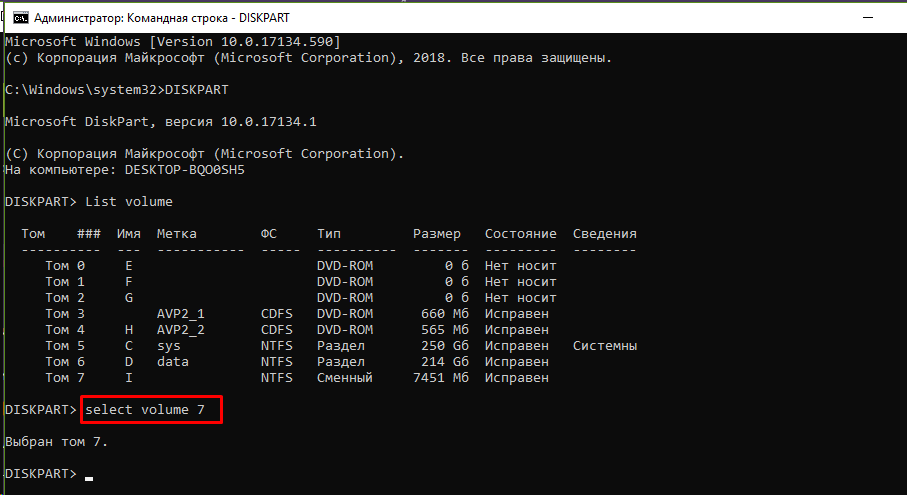Click the 'Сведения' column header
The image size is (907, 495).
604,234
